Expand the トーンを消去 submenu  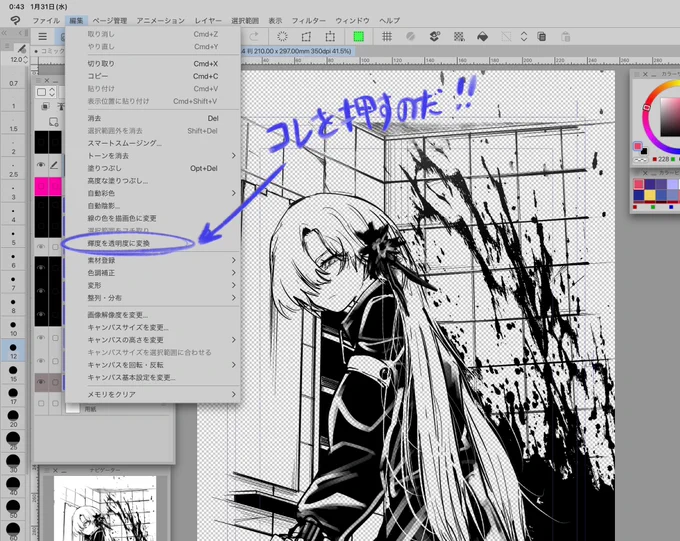(234, 155)
